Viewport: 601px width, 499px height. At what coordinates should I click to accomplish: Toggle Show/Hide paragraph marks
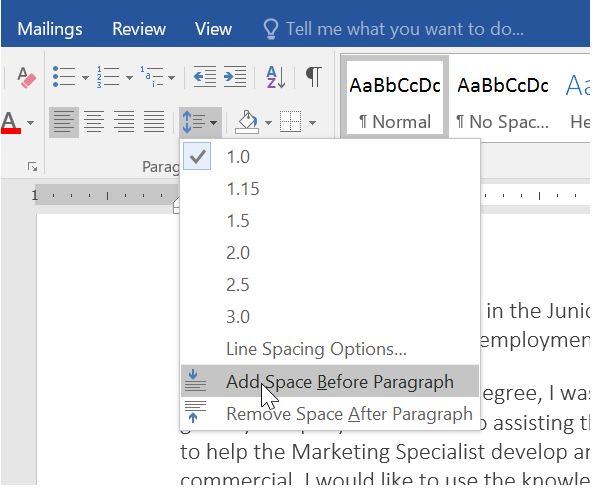(x=313, y=77)
